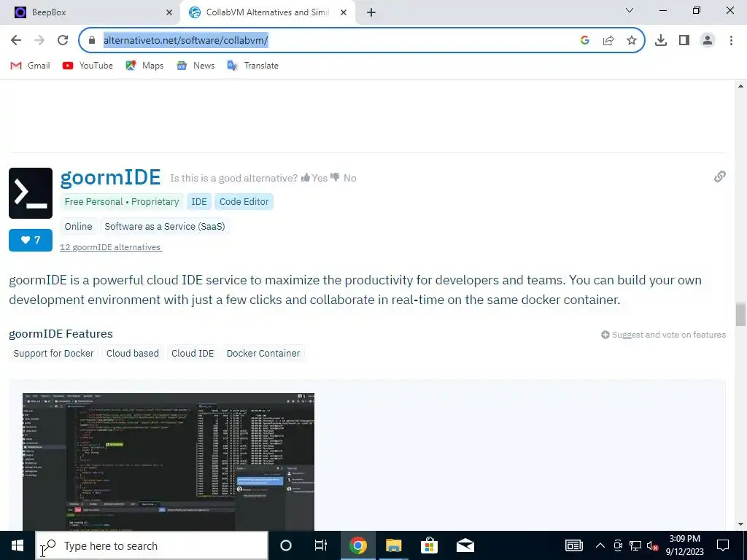Select Docker Container feature tag

tap(263, 354)
